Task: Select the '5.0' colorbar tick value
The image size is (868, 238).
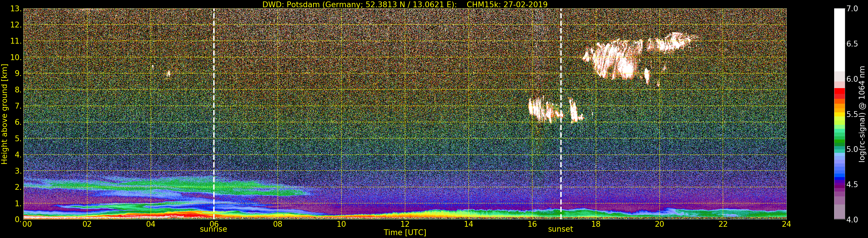Action: (x=852, y=149)
